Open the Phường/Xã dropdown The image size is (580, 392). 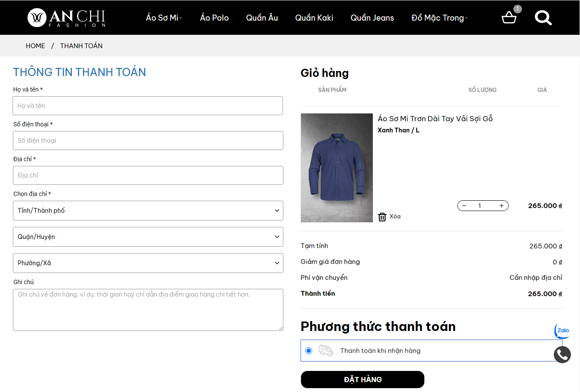click(148, 263)
